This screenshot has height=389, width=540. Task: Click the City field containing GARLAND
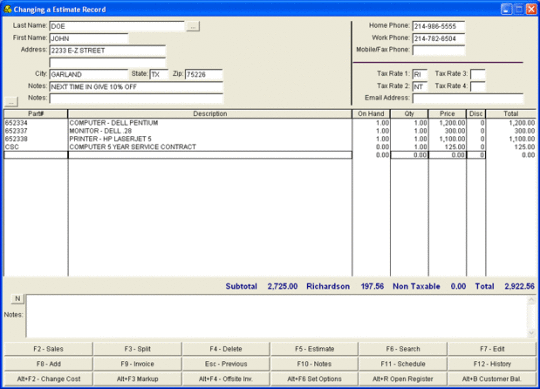pyautogui.click(x=89, y=75)
